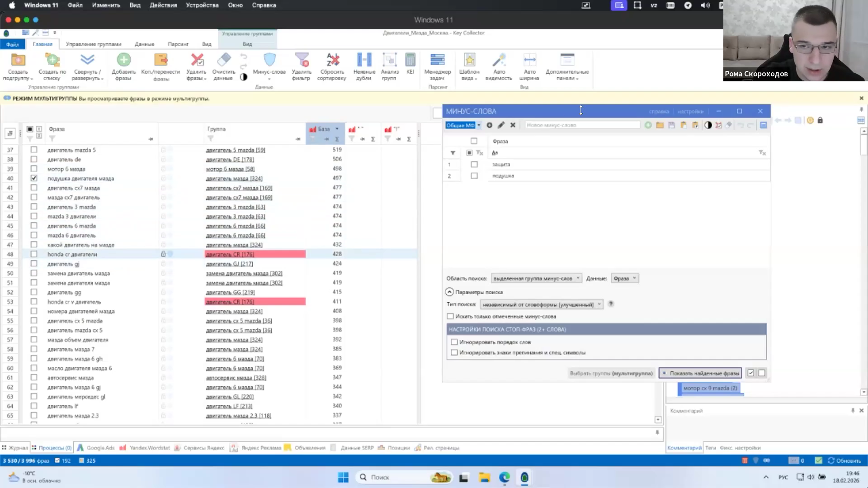Click the Новое минус-слово input field
This screenshot has width=868, height=488.
(582, 125)
